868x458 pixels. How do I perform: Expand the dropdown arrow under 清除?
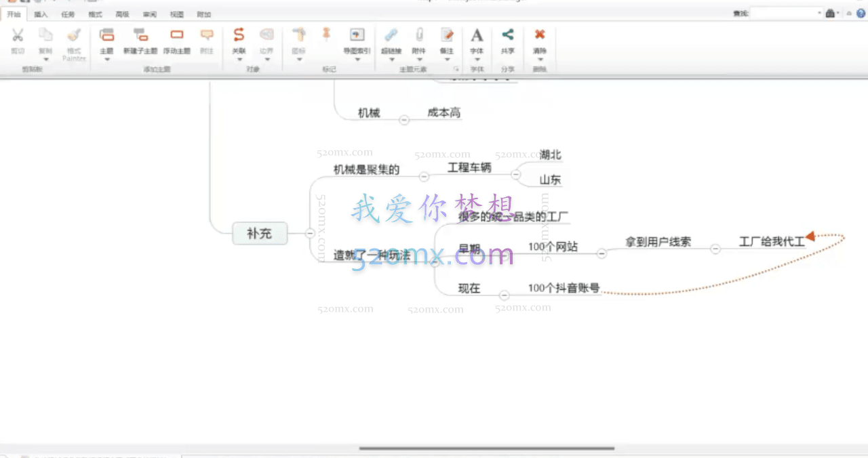click(x=540, y=60)
